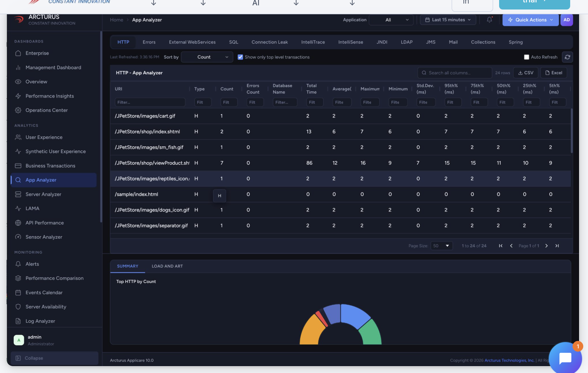Open the Spring tab
The image size is (588, 373).
pos(515,42)
